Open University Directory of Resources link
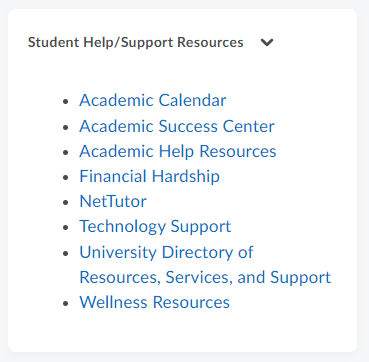The width and height of the screenshot is (369, 362). pos(205,265)
